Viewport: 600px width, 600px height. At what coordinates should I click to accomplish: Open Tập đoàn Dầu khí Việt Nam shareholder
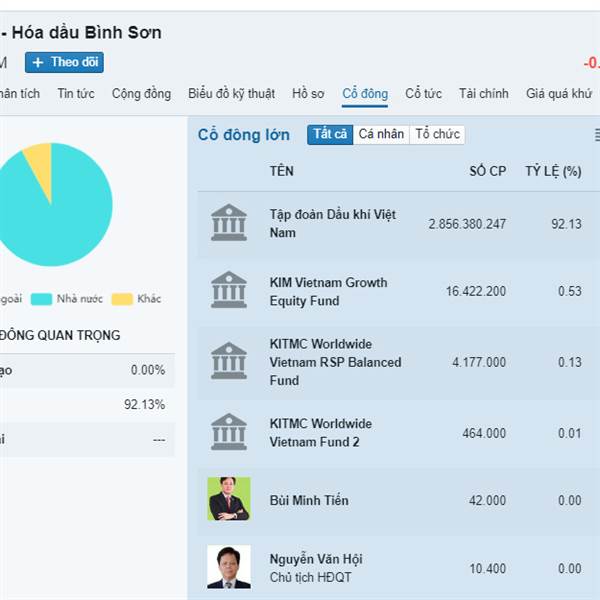click(333, 223)
